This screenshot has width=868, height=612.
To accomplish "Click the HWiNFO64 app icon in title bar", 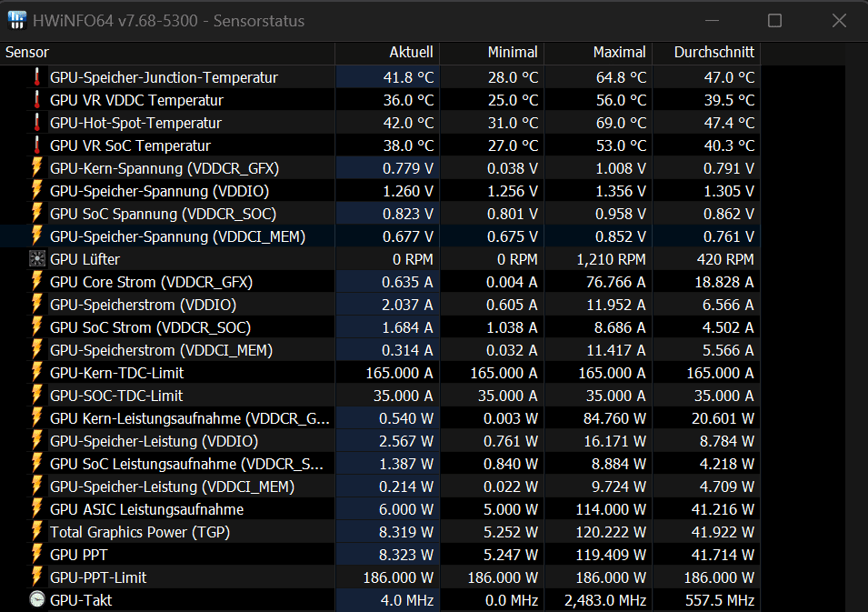I will 17,21.
